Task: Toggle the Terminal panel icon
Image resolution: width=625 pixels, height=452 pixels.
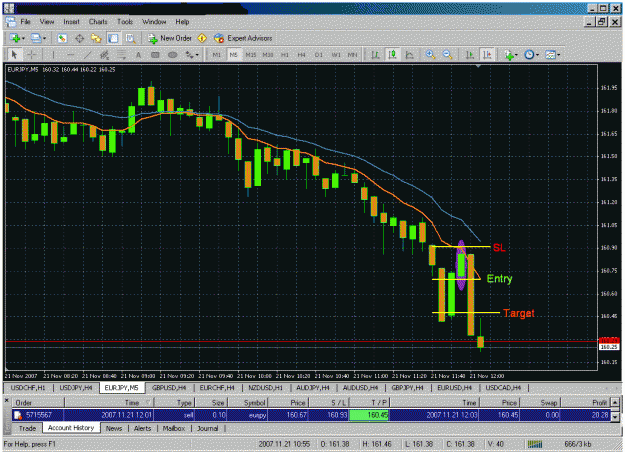Action: tap(113, 38)
